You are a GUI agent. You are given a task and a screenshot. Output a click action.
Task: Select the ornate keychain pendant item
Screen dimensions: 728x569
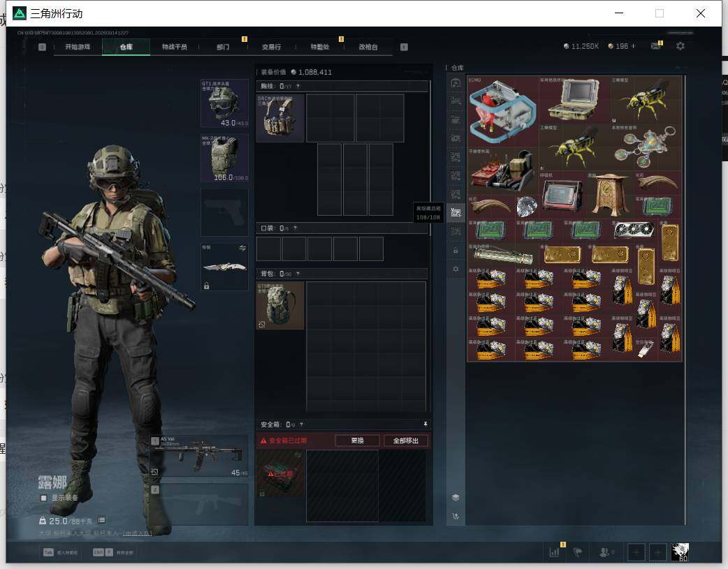click(x=646, y=147)
